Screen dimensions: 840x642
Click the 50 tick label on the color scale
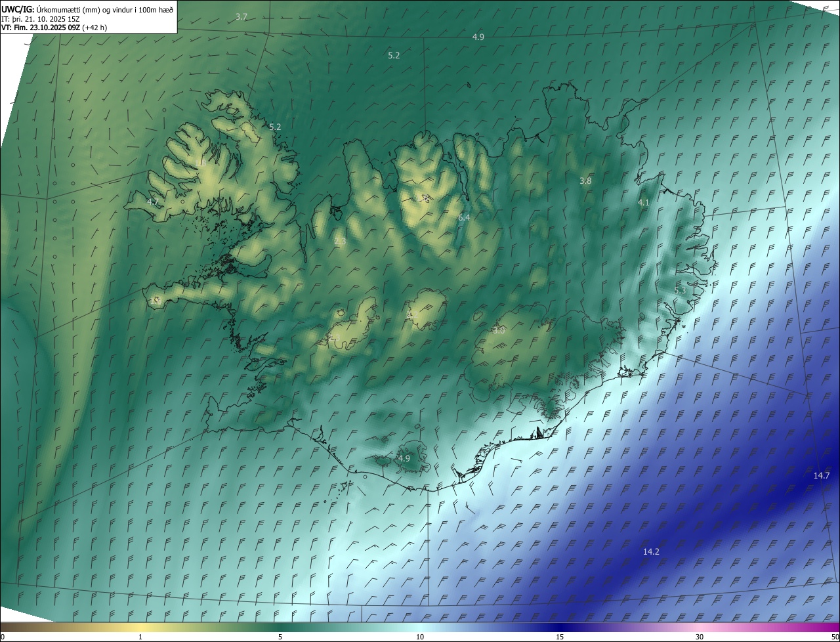835,637
